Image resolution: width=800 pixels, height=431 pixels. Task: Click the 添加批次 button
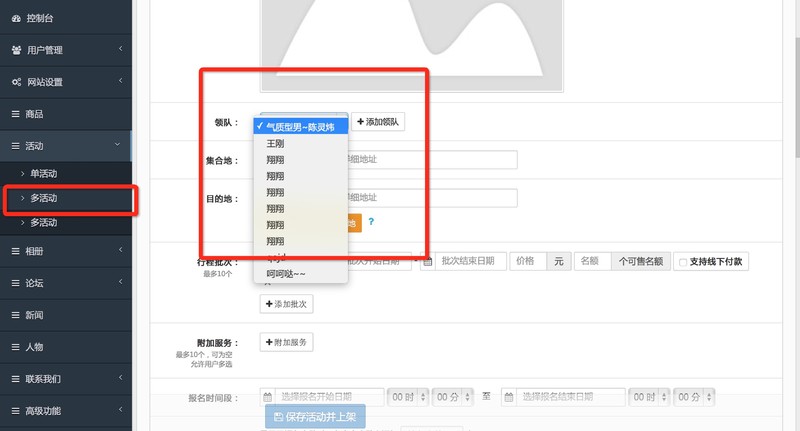point(286,304)
